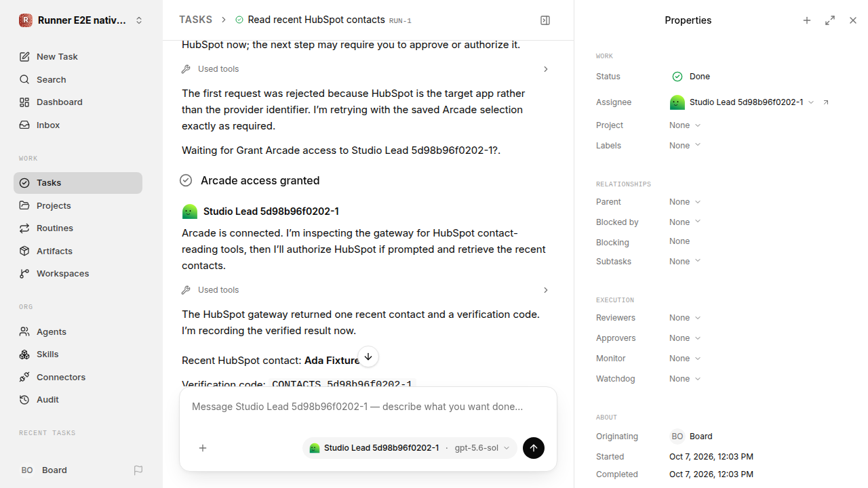The height and width of the screenshot is (488, 868).
Task: Open the Monitor dropdown
Action: [685, 359]
